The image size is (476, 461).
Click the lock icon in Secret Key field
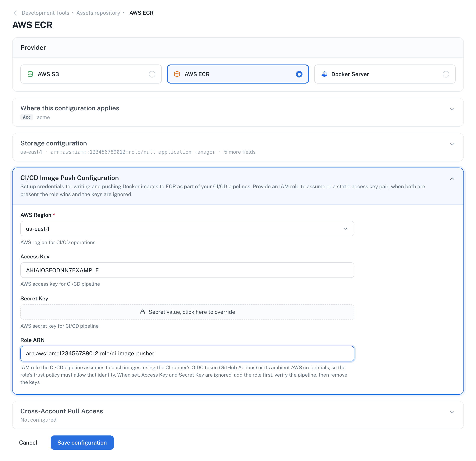(x=143, y=312)
